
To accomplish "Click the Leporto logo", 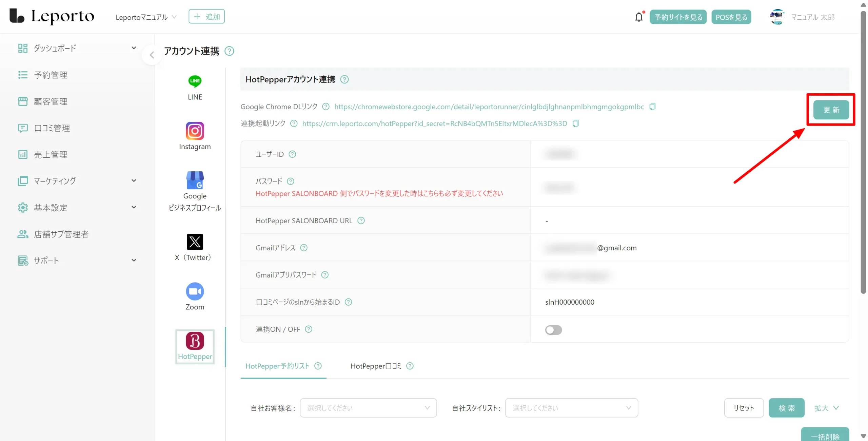I will click(52, 16).
